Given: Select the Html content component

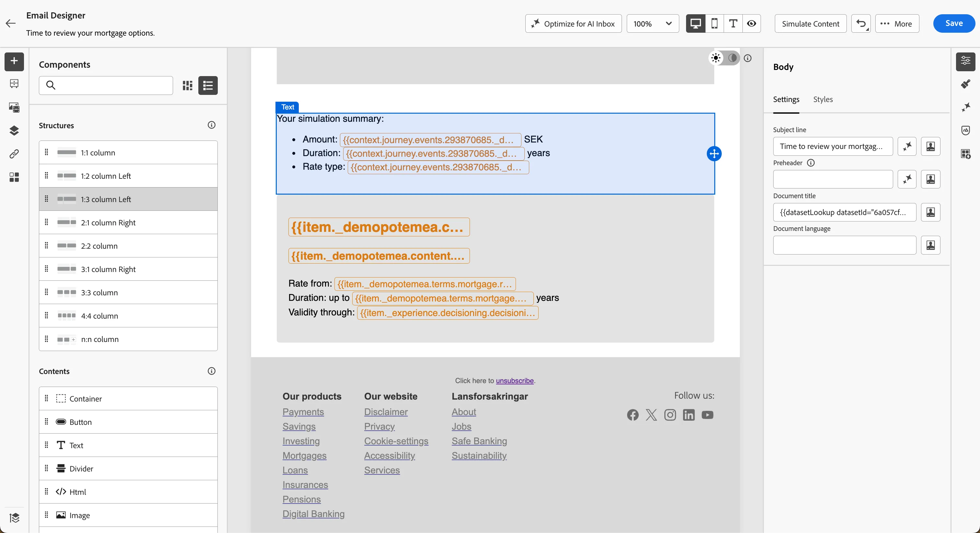Looking at the screenshot, I should [128, 492].
